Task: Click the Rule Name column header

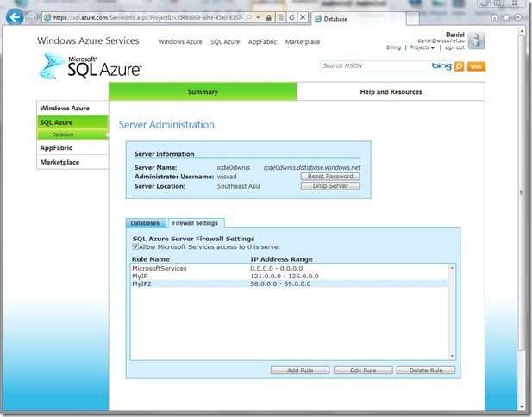Action: [x=151, y=259]
